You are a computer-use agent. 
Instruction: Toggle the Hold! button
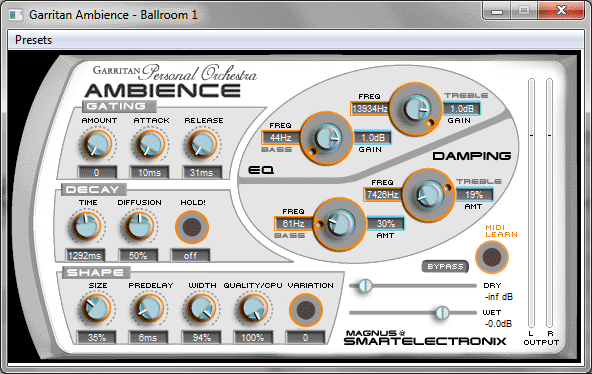[192, 227]
